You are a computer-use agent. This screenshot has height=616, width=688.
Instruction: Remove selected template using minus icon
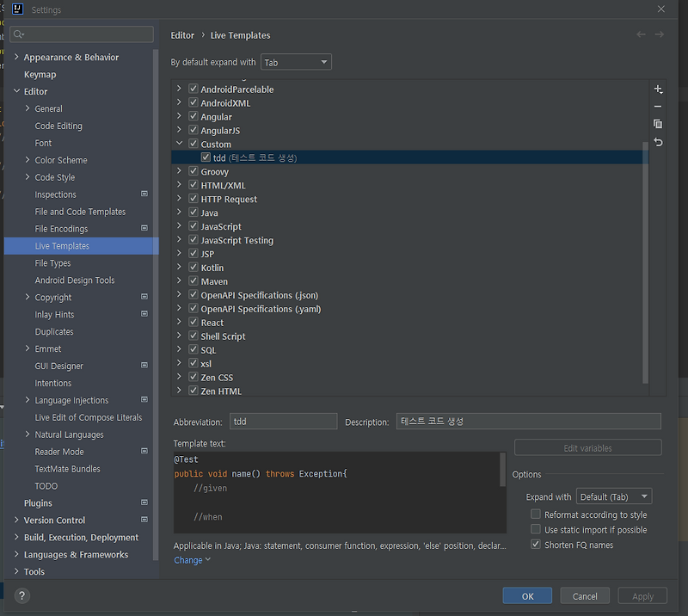click(658, 107)
